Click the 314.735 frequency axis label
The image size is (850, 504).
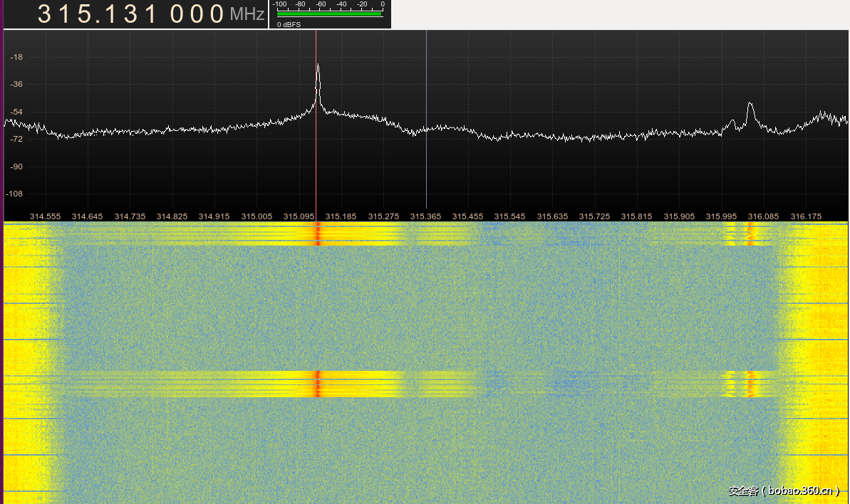(x=130, y=216)
